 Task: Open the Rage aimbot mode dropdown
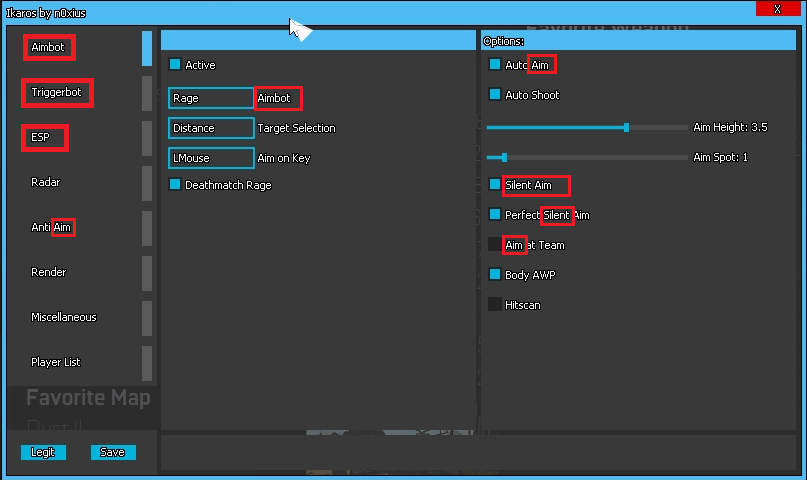211,98
